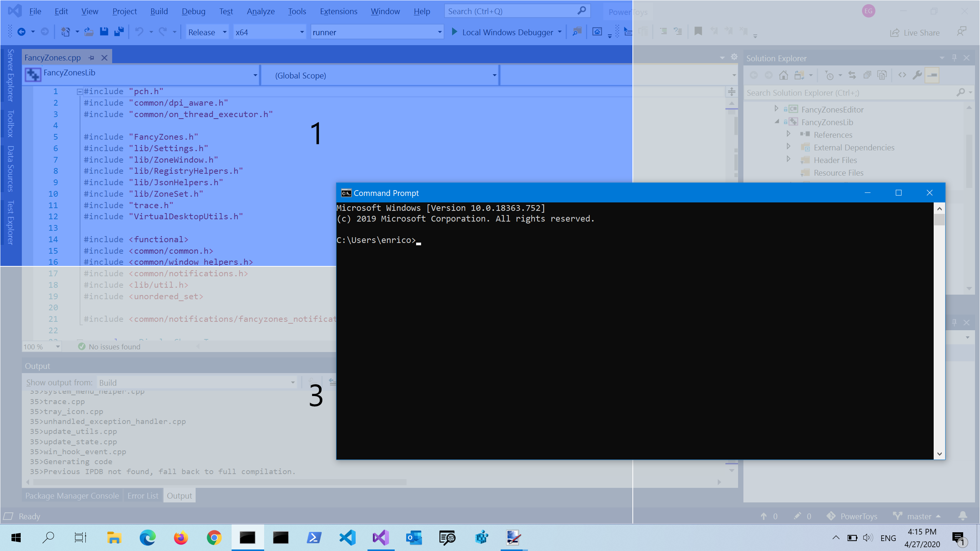
Task: Click the Undo icon in toolbar
Action: tap(139, 32)
